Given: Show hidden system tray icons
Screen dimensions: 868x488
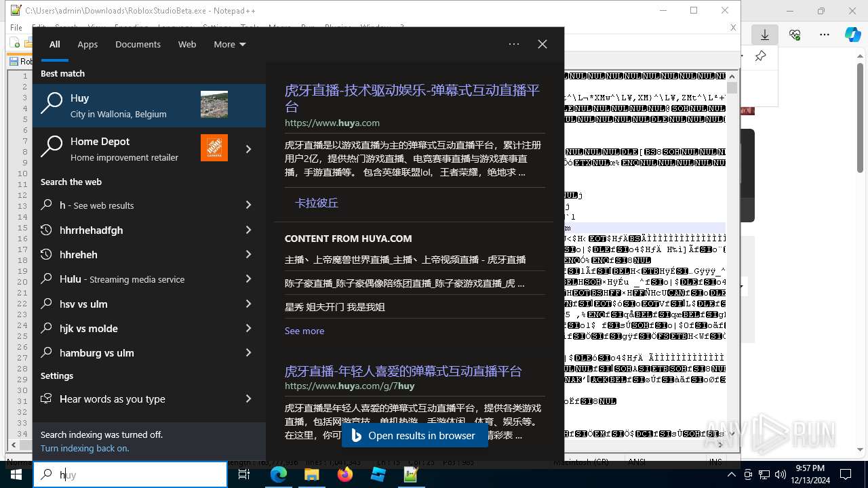Looking at the screenshot, I should [x=732, y=474].
